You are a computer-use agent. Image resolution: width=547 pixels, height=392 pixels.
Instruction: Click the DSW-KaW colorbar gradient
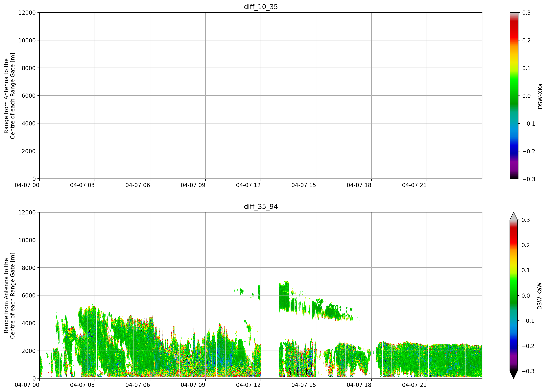click(514, 295)
